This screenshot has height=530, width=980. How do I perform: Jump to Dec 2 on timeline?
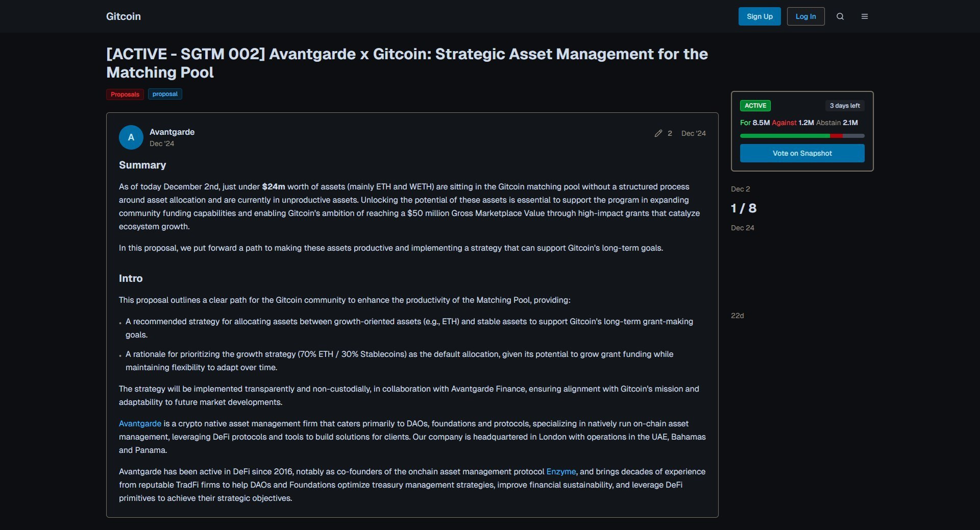[740, 189]
